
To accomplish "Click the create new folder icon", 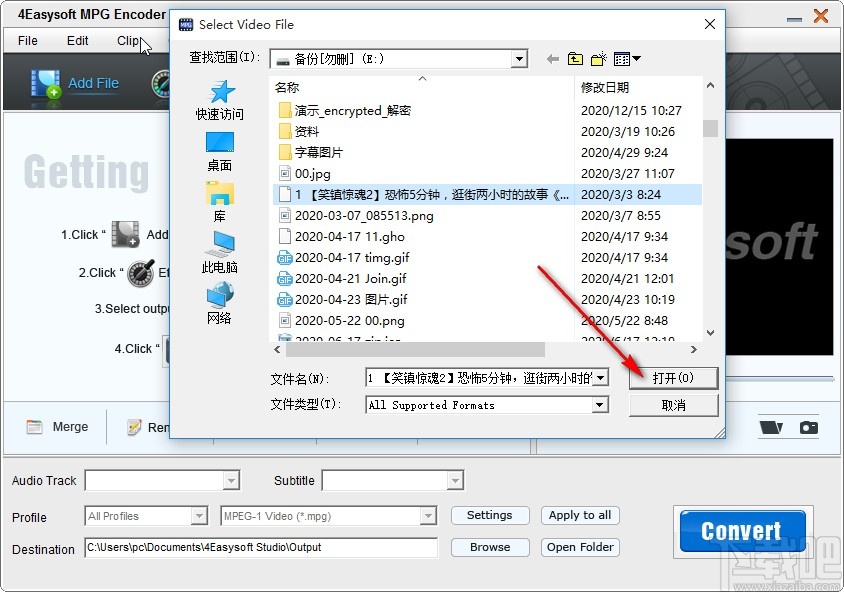I will click(x=597, y=59).
